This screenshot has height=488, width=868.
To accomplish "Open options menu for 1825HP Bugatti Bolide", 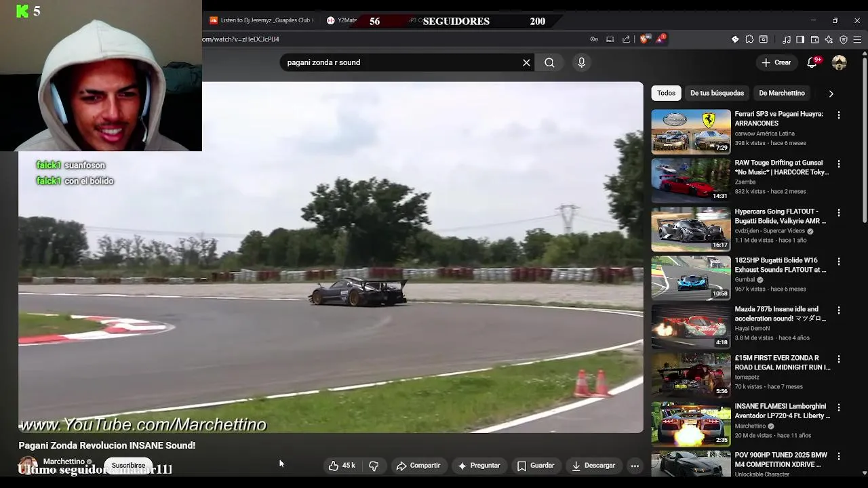I will point(839,262).
